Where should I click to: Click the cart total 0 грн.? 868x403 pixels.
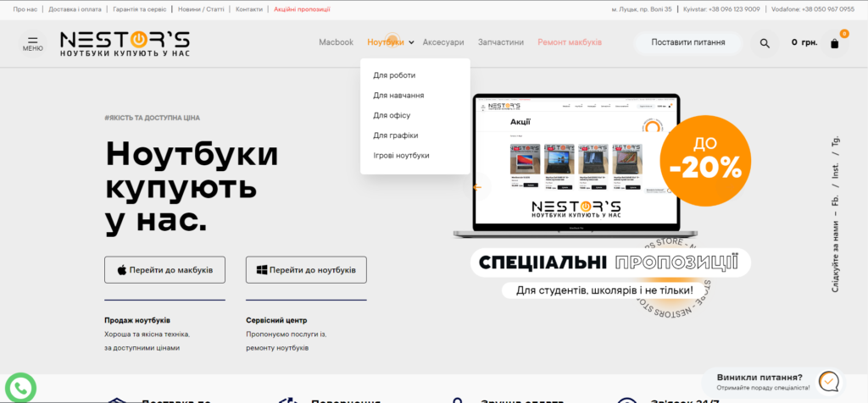coord(804,42)
